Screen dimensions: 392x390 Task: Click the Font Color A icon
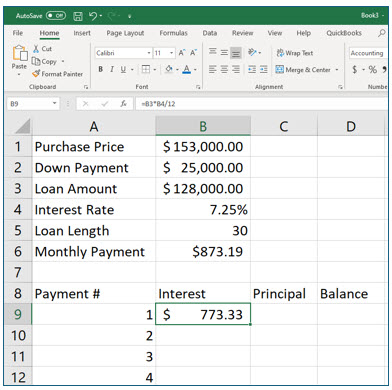[187, 69]
